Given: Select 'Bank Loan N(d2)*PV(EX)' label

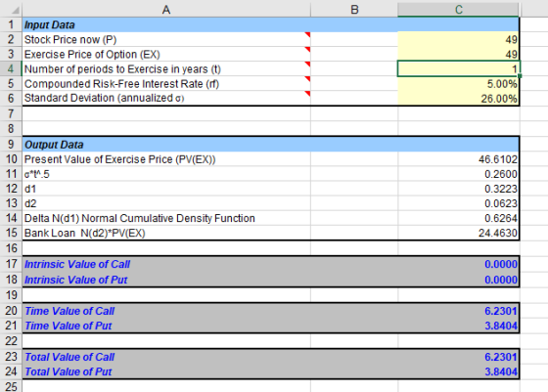Looking at the screenshot, I should [x=166, y=233].
